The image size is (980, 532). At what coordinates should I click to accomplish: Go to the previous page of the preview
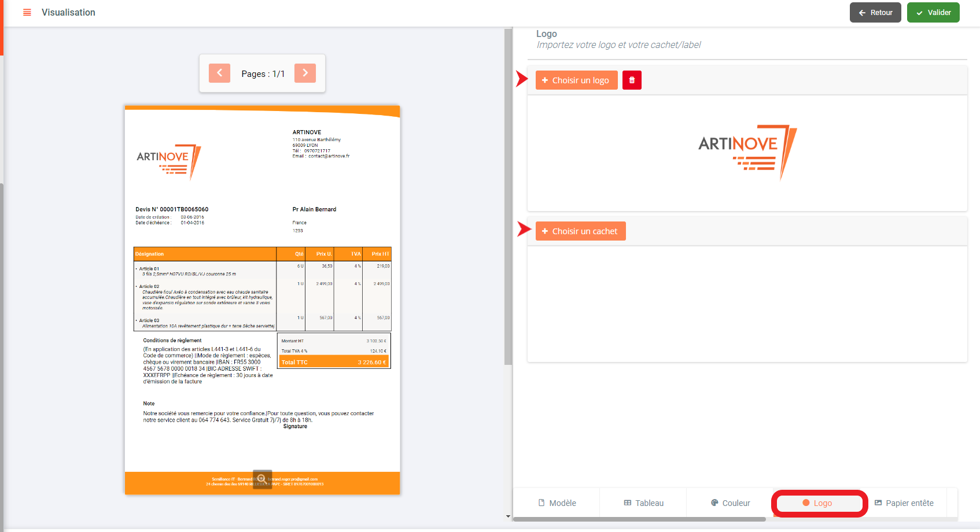[x=219, y=73]
